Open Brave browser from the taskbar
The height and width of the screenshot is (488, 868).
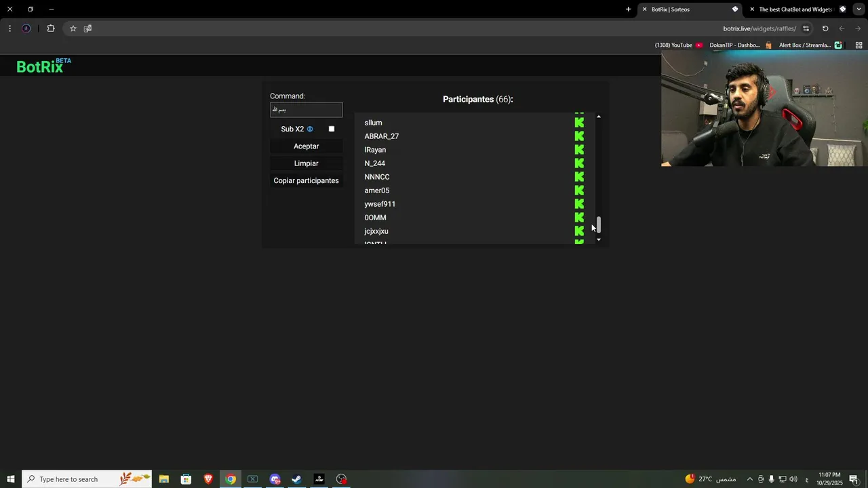tap(208, 479)
